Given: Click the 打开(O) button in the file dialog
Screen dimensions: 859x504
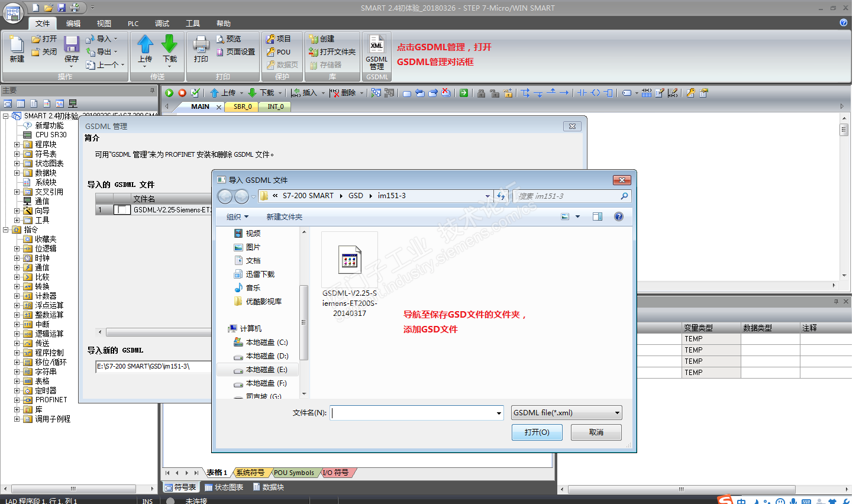Looking at the screenshot, I should click(x=537, y=432).
